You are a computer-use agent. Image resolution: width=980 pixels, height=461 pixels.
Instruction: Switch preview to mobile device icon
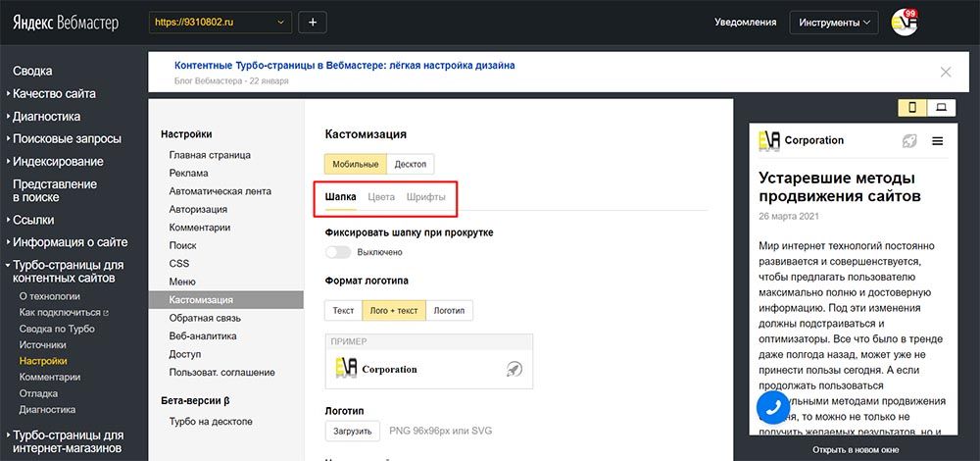912,107
